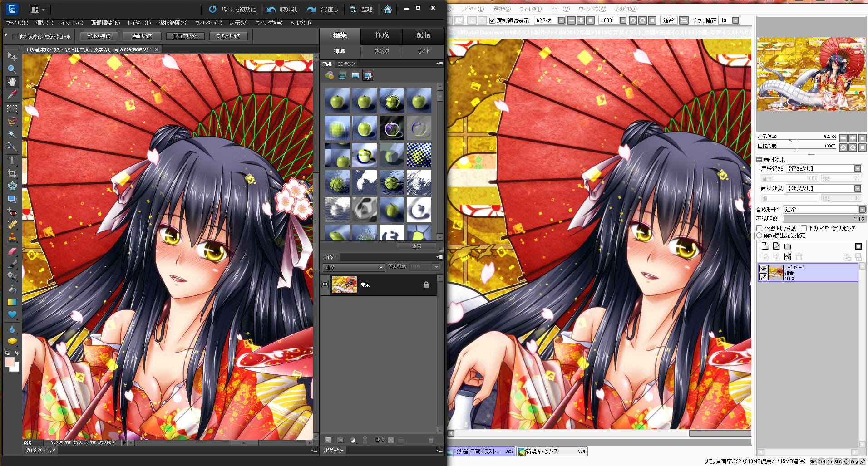Select the Cookie Cutter star tool

12,186
